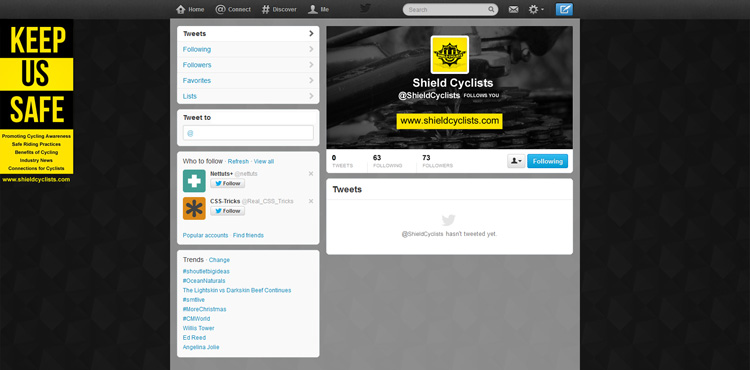Viewport: 750px width, 370px height.
Task: Open the user actions person dropdown
Action: pyautogui.click(x=516, y=161)
